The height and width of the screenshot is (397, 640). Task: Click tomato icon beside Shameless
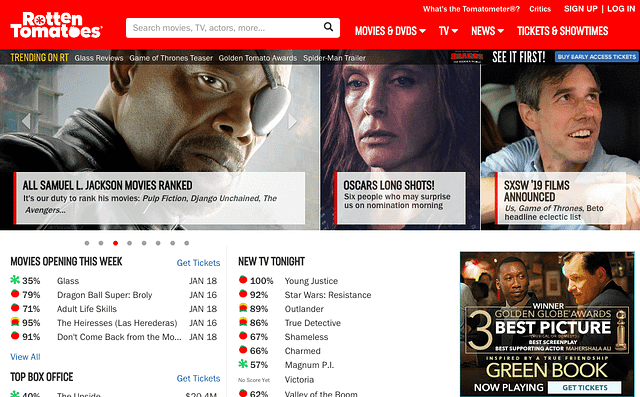(243, 336)
